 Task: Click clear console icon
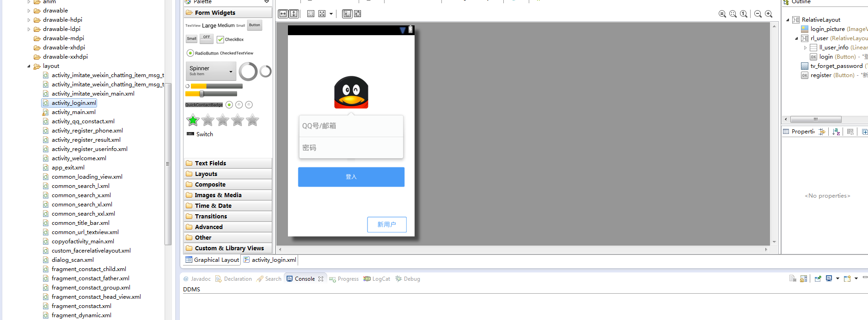tap(793, 278)
